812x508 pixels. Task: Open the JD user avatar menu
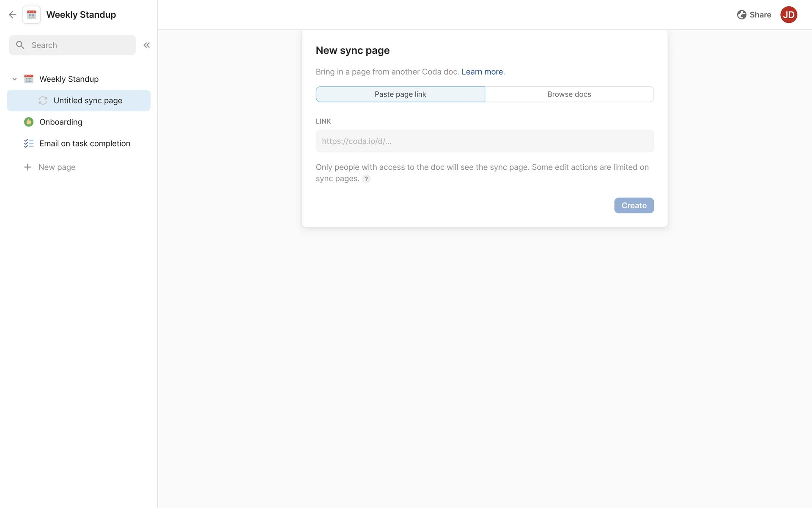point(788,15)
